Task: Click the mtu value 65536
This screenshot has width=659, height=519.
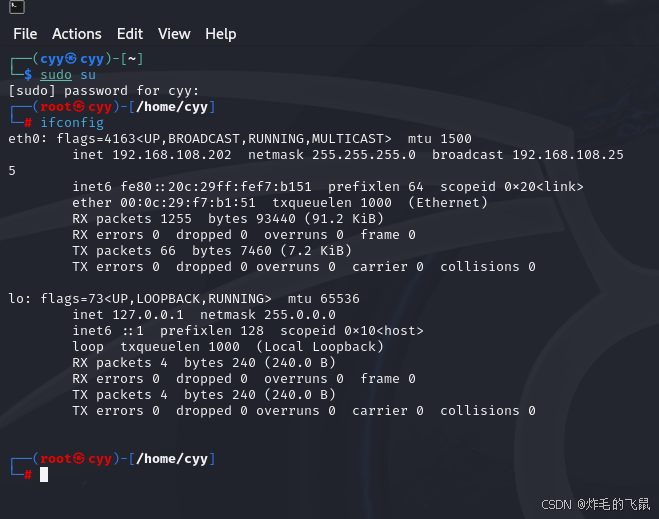Action: point(335,298)
